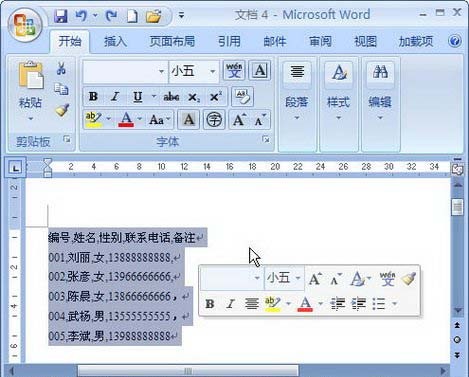Click the 粘贴 paste button
469x377 pixels.
coord(30,91)
